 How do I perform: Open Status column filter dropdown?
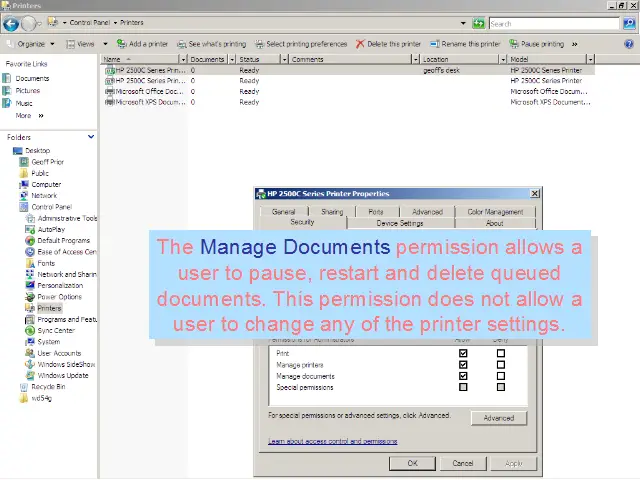click(x=284, y=60)
